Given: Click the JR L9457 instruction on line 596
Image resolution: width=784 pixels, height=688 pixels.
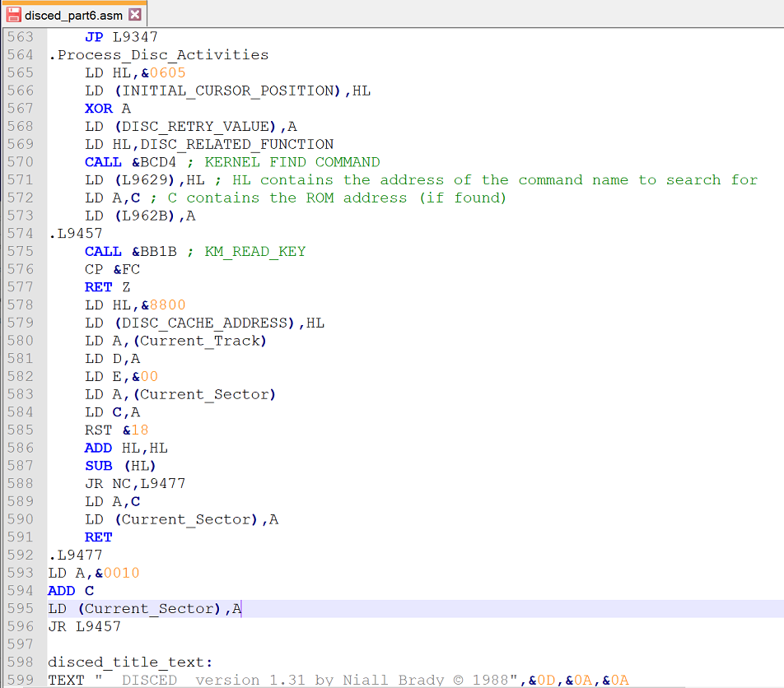Looking at the screenshot, I should point(84,627).
